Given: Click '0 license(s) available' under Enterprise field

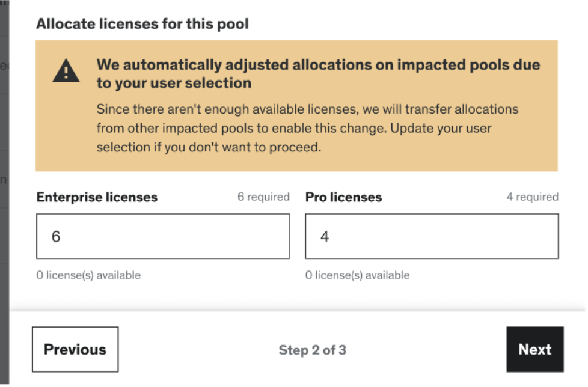Looking at the screenshot, I should pyautogui.click(x=88, y=275).
